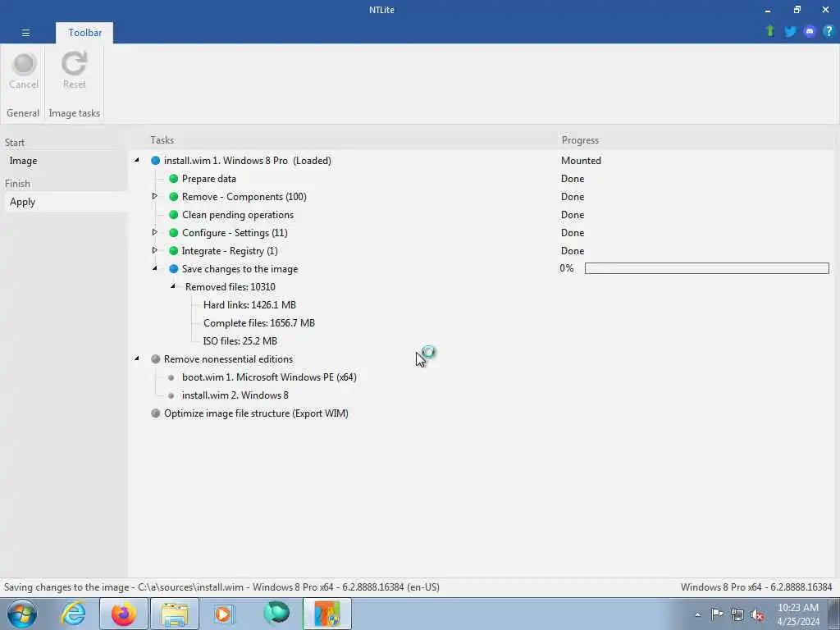Click green dot beside Configure - Settings (11)

tap(174, 232)
